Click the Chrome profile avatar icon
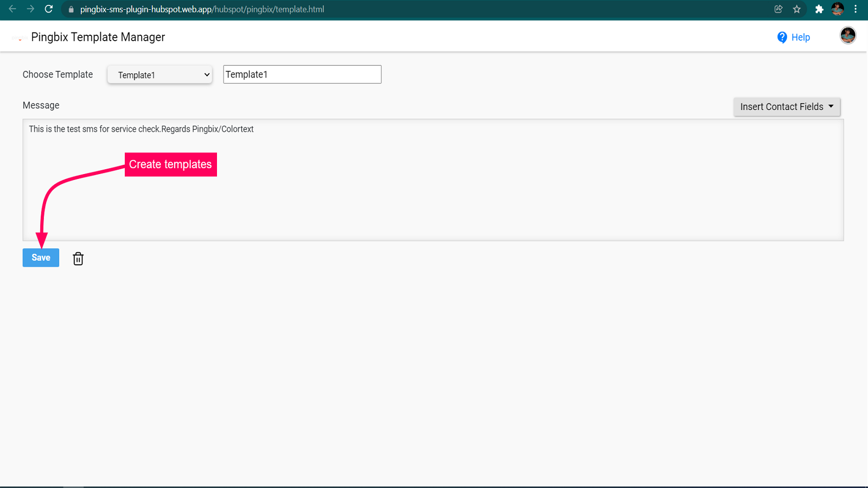Screen dimensions: 868x488 coord(838,9)
